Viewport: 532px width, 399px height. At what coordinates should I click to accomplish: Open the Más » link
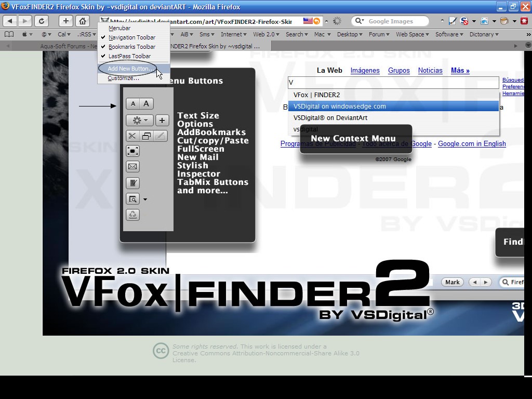tap(460, 71)
